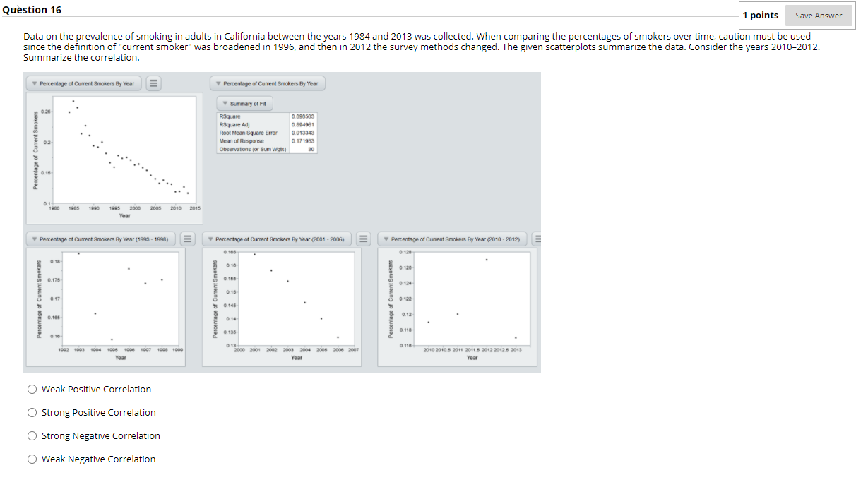Click the Year axis label of the 1993 - 1998 plot
Screen dimensions: 868x487
(121, 358)
